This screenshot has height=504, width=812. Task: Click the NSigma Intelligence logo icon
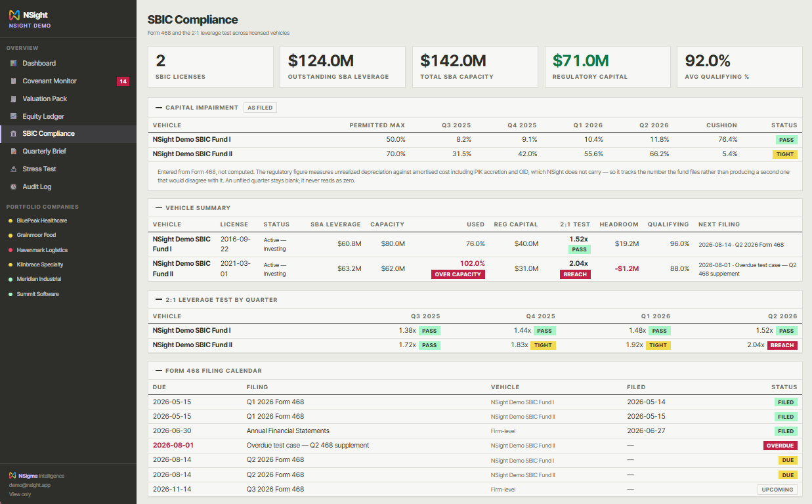click(x=12, y=476)
